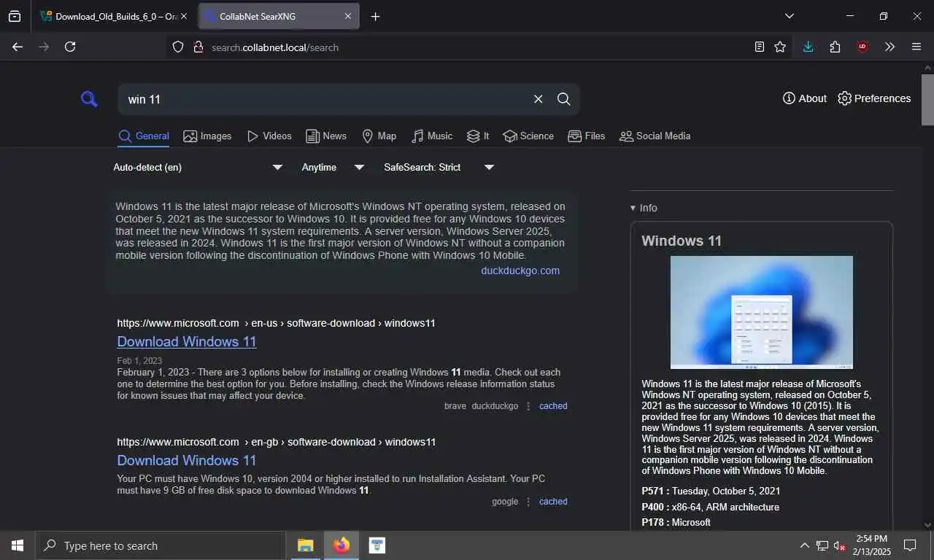This screenshot has height=560, width=934.
Task: Bookmark this page with star icon
Action: click(780, 47)
